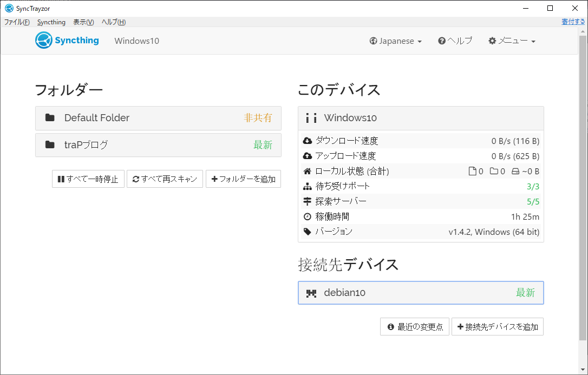The width and height of the screenshot is (588, 375).
Task: Collapse the Windows10 device panel
Action: coord(421,118)
